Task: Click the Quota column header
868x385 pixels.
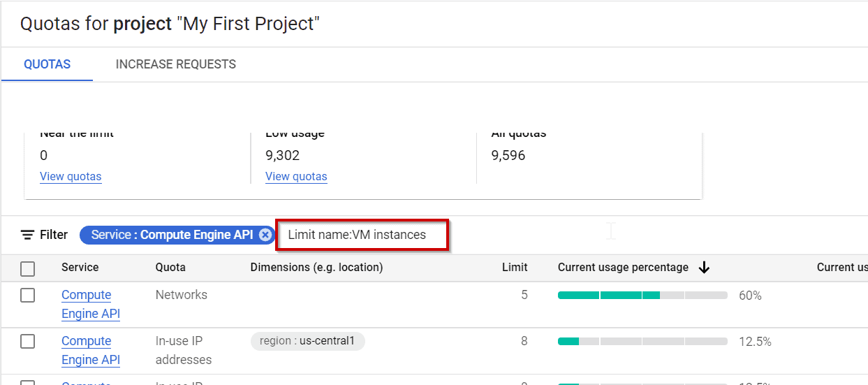Action: point(170,268)
